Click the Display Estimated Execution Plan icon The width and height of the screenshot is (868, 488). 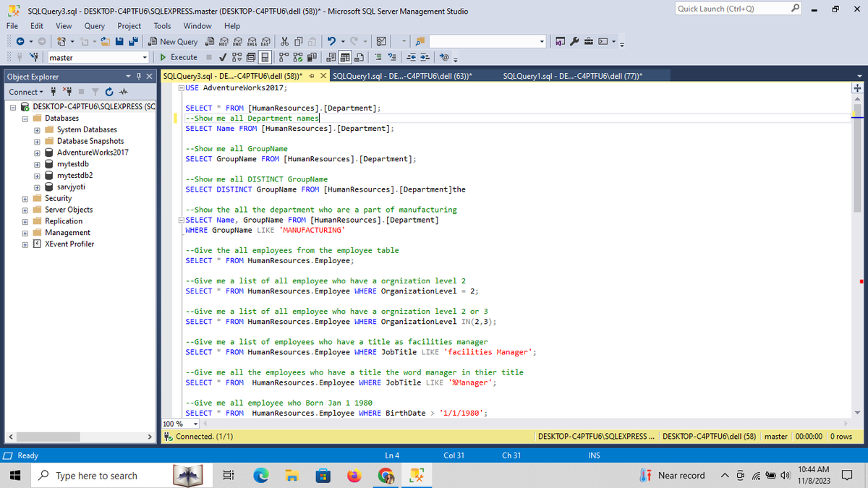(x=237, y=57)
